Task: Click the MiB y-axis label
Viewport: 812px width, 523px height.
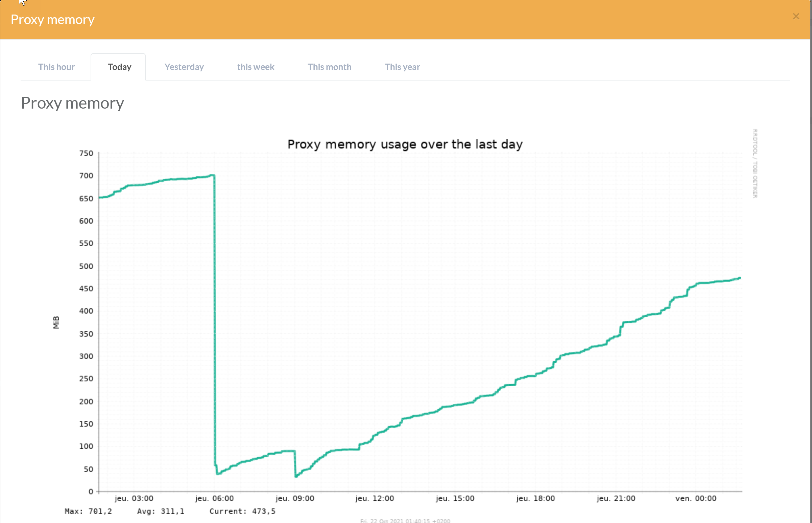Action: point(56,322)
